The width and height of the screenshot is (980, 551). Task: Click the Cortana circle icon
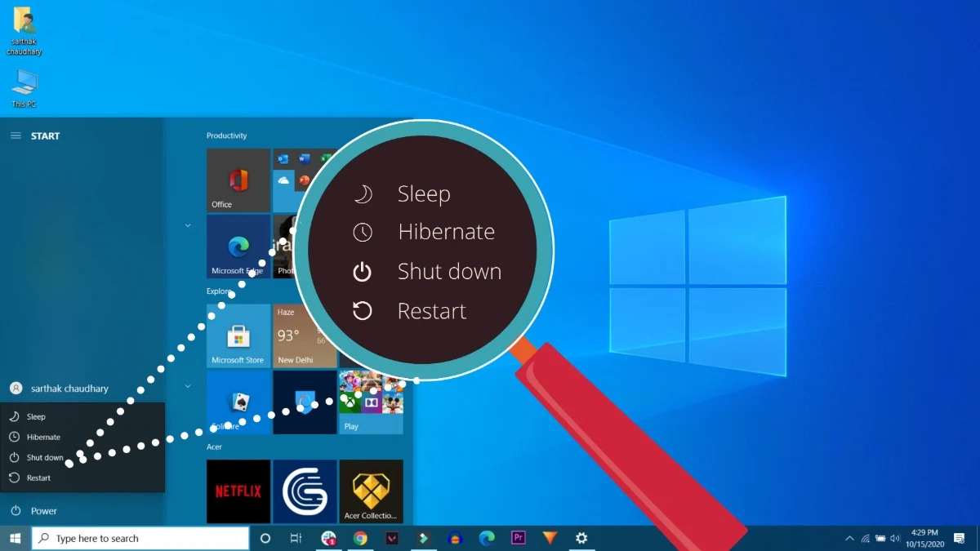265,539
